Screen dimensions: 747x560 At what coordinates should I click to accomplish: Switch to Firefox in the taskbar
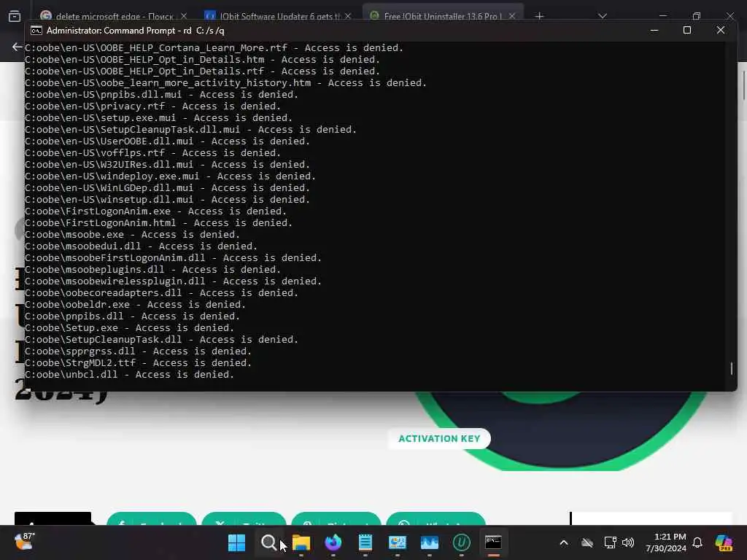point(333,542)
